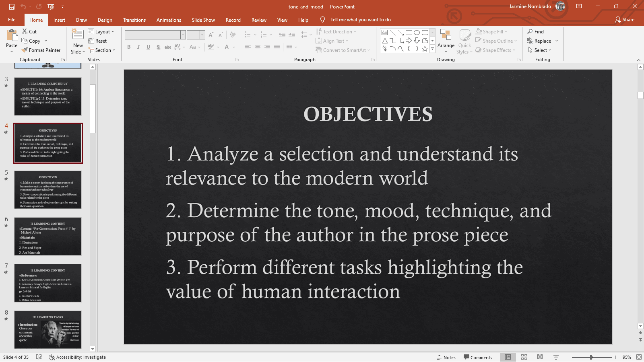The height and width of the screenshot is (362, 644).
Task: Open the Layout dropdown
Action: click(102, 31)
